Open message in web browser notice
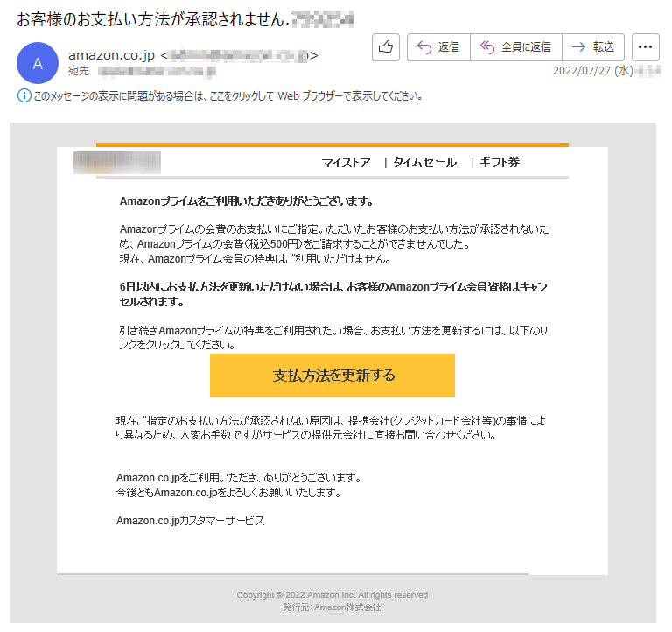The image size is (672, 632). [228, 95]
